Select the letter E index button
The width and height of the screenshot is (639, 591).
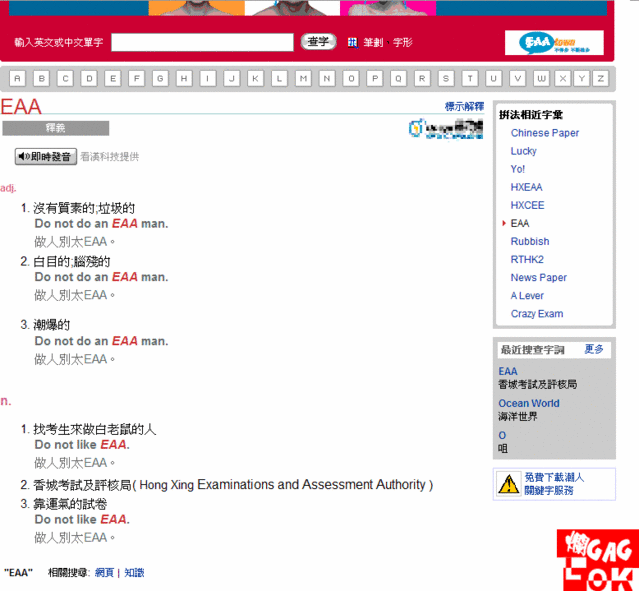[x=113, y=78]
